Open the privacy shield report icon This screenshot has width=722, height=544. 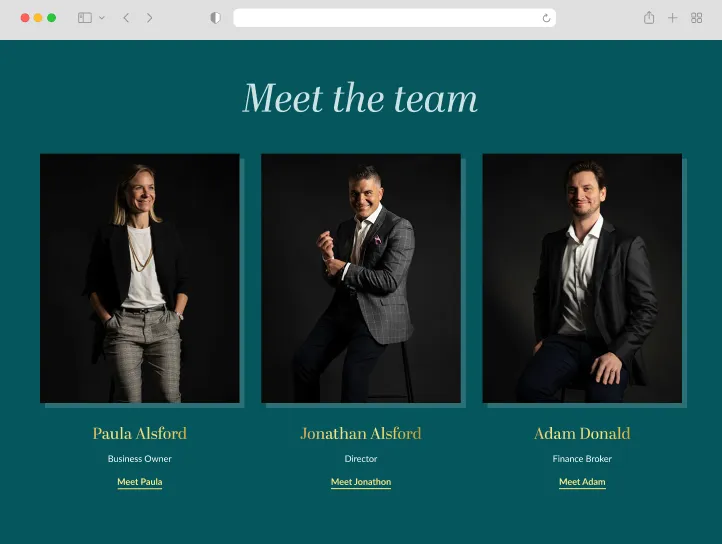215,18
